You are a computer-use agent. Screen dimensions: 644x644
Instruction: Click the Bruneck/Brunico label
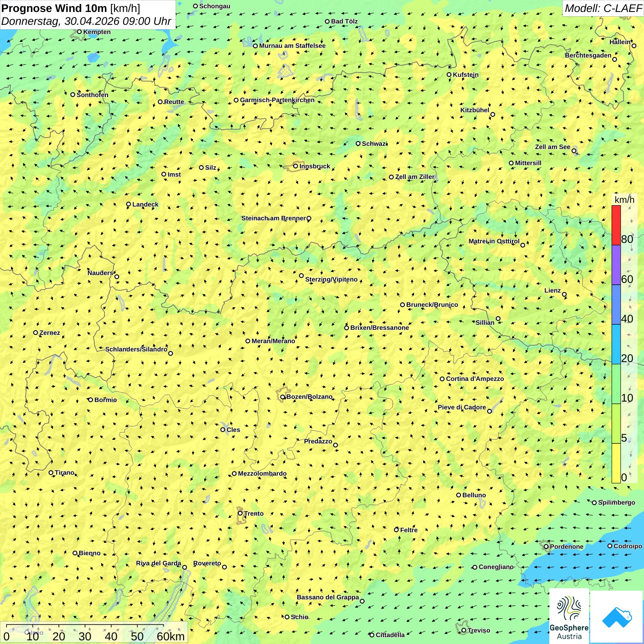[x=432, y=305]
